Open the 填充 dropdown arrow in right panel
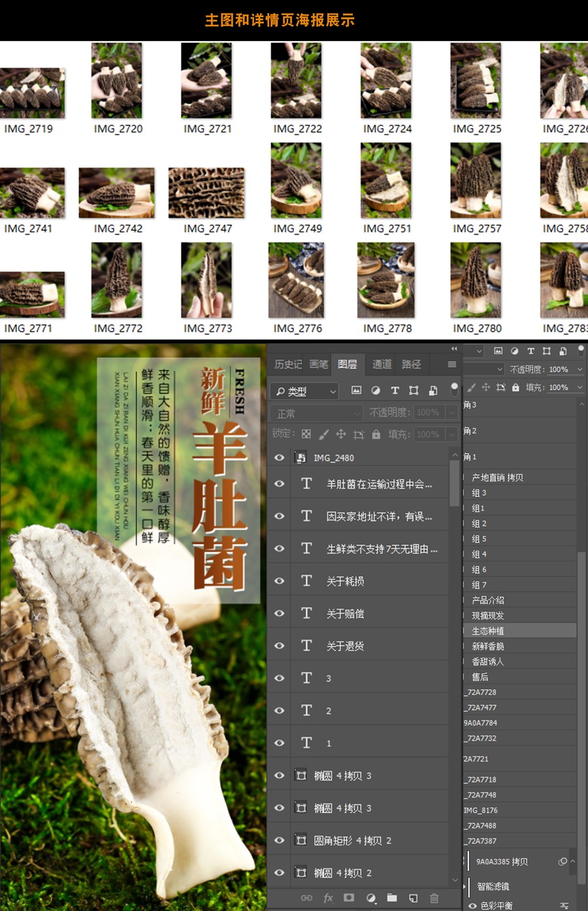Image resolution: width=588 pixels, height=911 pixels. click(580, 388)
